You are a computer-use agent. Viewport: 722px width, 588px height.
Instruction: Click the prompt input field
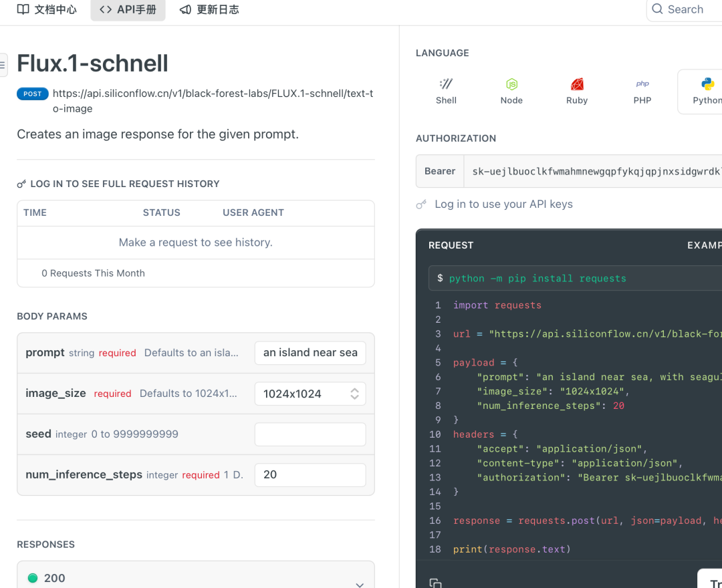310,353
